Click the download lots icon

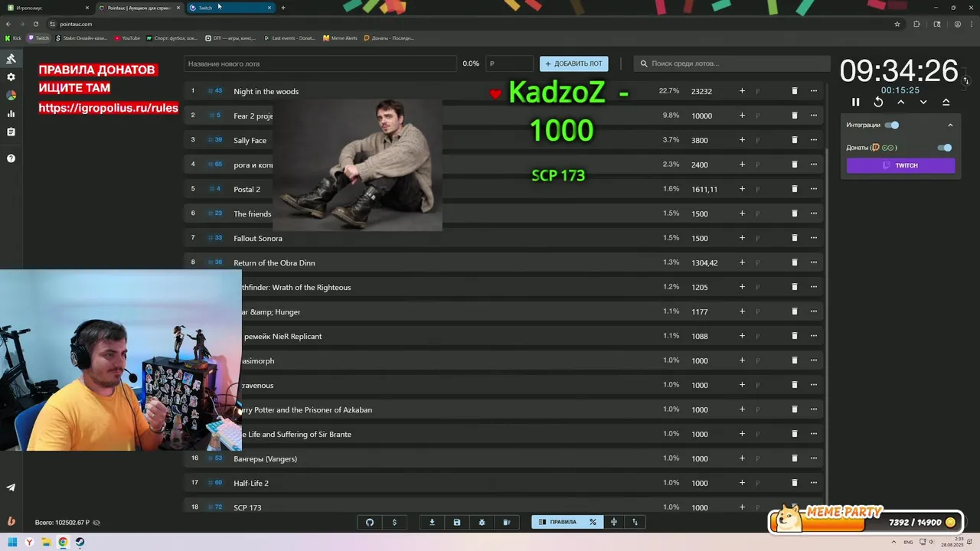click(432, 522)
